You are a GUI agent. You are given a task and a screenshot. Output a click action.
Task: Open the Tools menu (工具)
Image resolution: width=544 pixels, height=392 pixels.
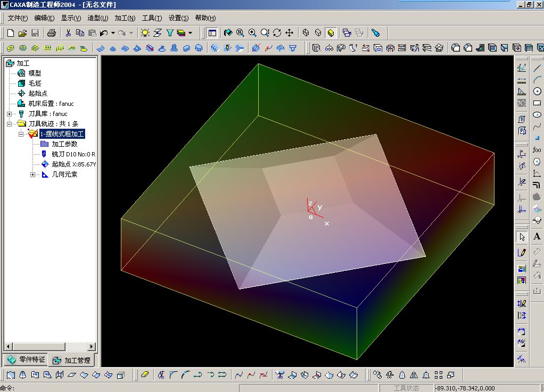click(x=152, y=18)
